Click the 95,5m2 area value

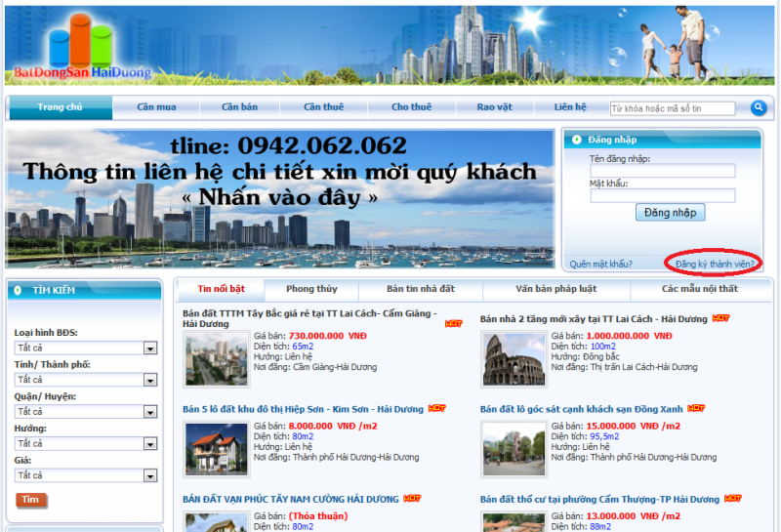(x=604, y=436)
